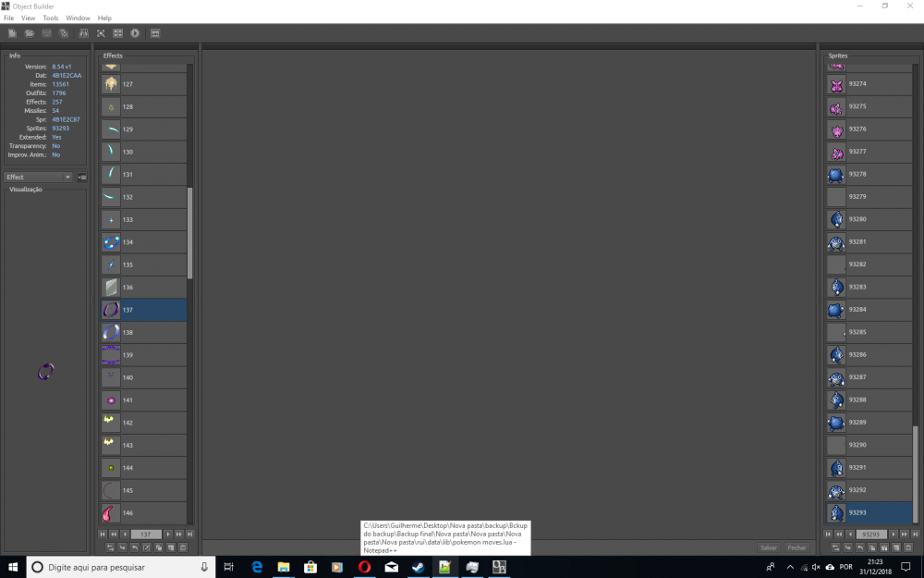Open the Window menu
924x578 pixels.
pyautogui.click(x=78, y=18)
